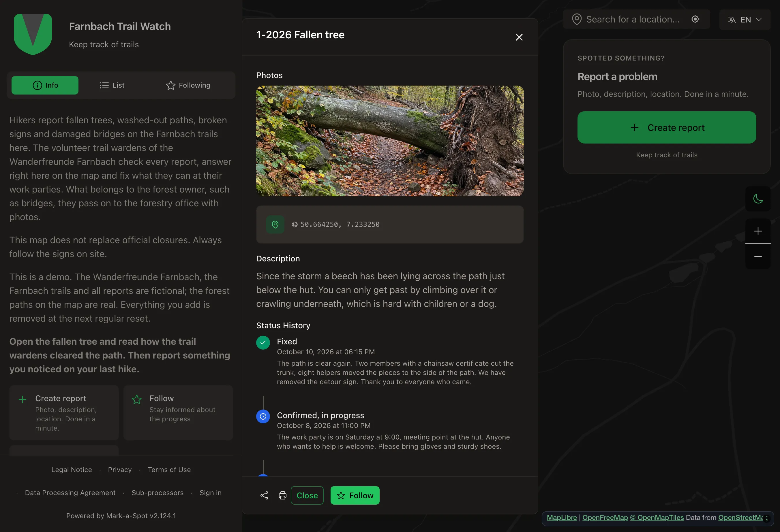Click the Powered by Mark-a-Spot v2.124.1 text
The image size is (780, 532).
(x=121, y=516)
